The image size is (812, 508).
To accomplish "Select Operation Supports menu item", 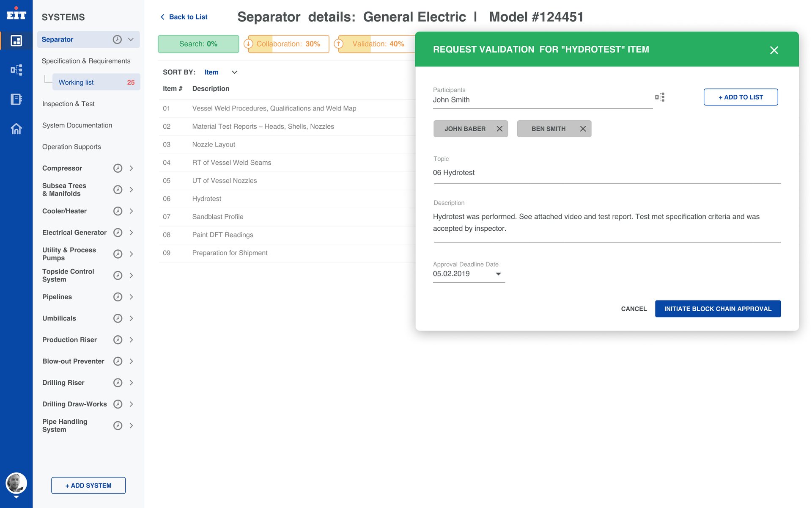I will 71,147.
